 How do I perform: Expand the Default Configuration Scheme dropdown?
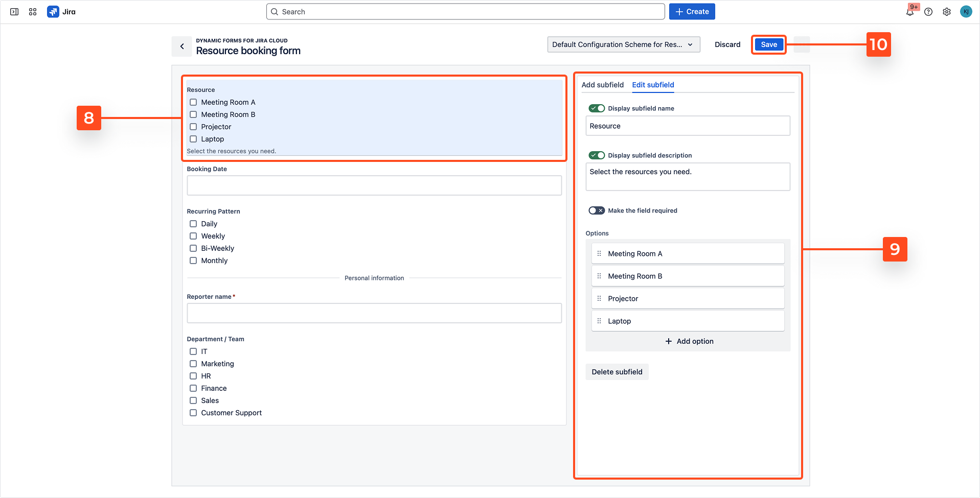(x=623, y=44)
